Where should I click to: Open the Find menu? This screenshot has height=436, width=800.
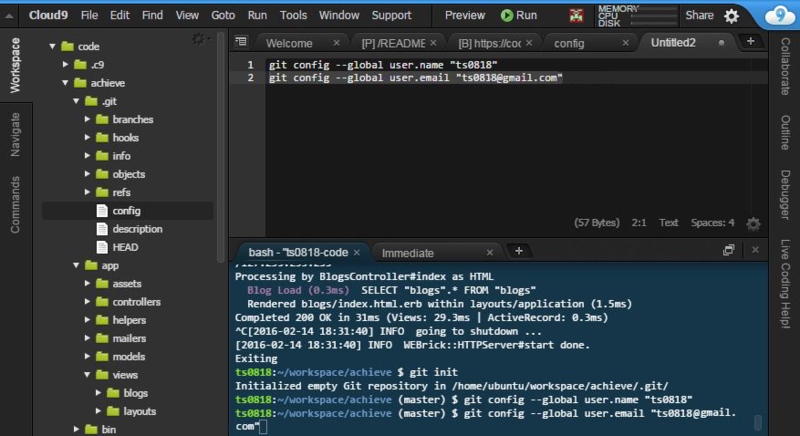[153, 15]
